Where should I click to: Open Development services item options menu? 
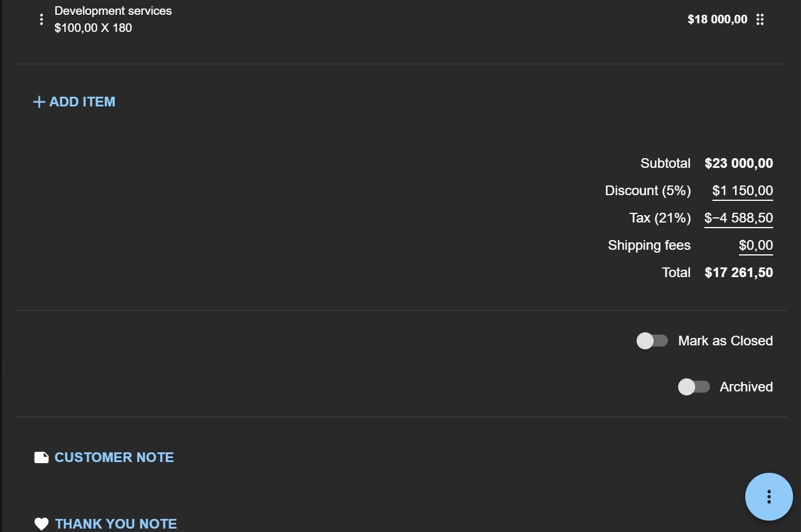point(42,19)
